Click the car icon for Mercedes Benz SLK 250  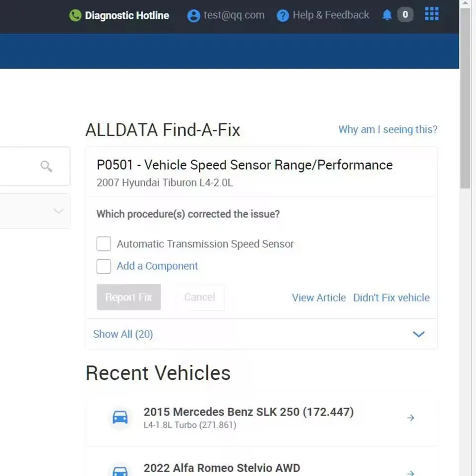pyautogui.click(x=120, y=417)
